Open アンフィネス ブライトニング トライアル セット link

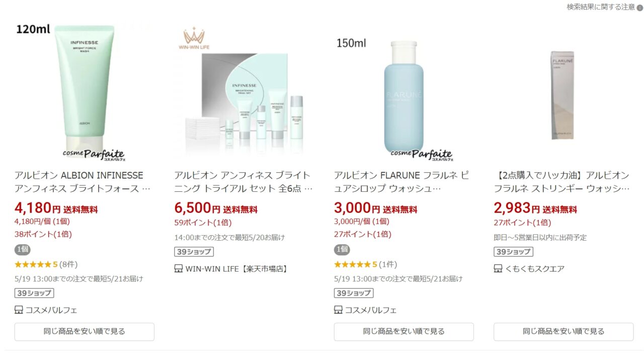coord(244,182)
